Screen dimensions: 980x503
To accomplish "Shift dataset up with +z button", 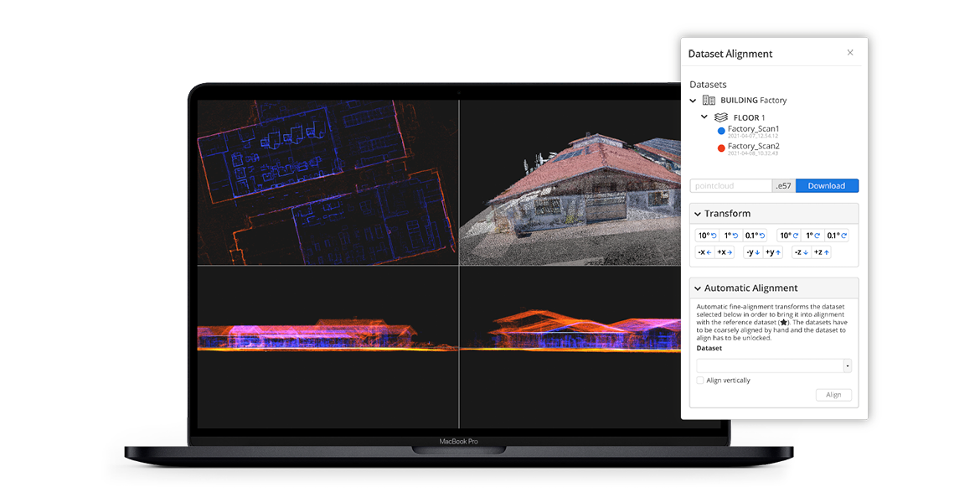I will pos(821,251).
